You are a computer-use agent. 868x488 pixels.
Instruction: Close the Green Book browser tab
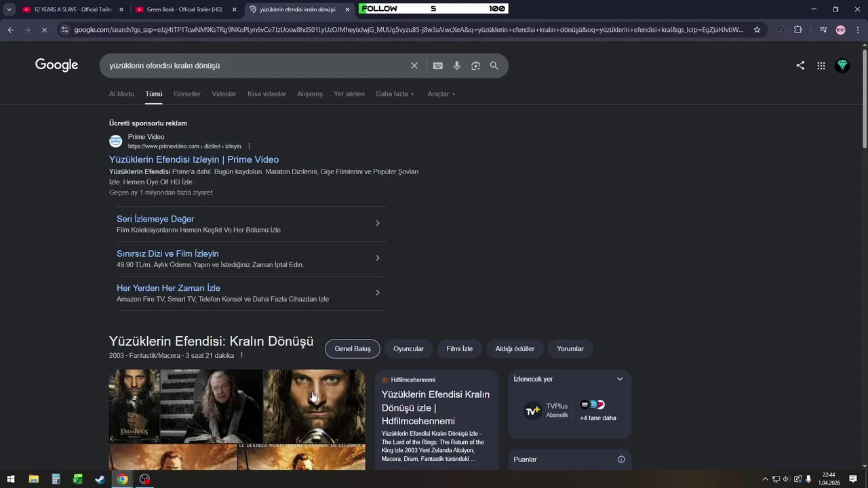click(x=235, y=9)
